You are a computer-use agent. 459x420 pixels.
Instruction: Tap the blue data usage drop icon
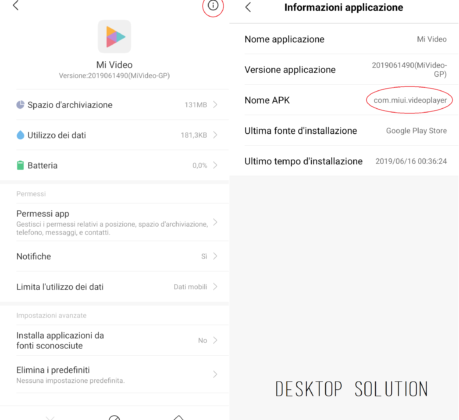[20, 135]
